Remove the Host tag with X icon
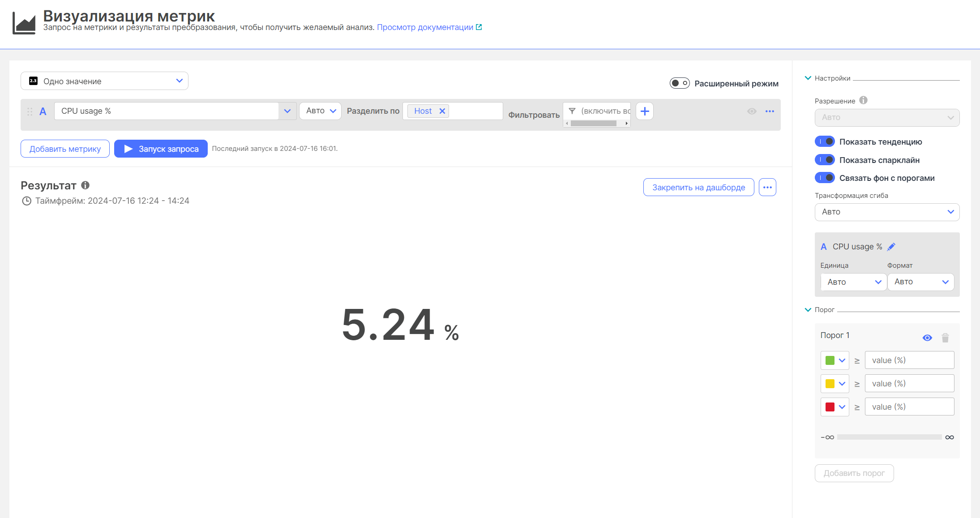Viewport: 980px width, 518px height. [442, 111]
